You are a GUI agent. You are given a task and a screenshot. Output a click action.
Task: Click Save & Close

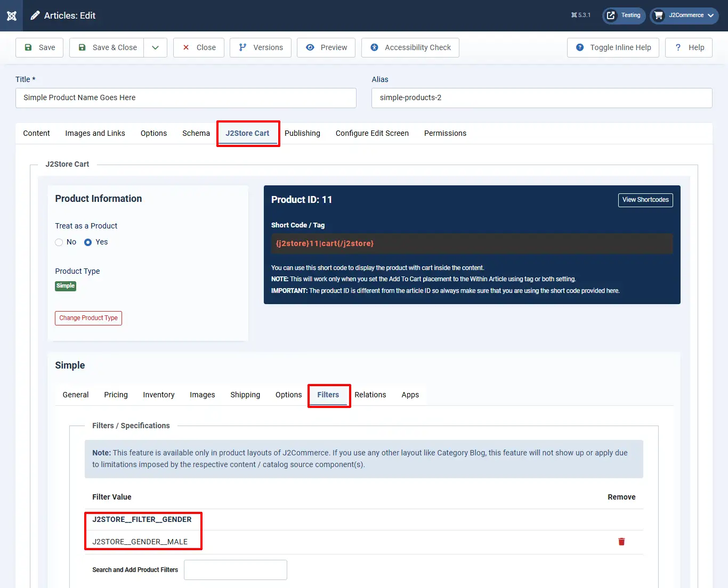pos(107,47)
